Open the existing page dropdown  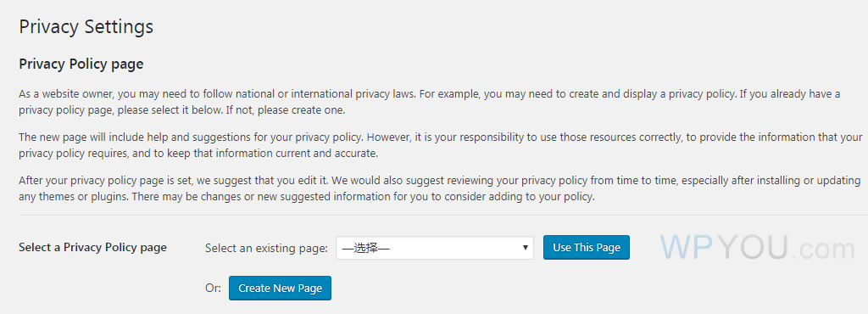pyautogui.click(x=435, y=248)
